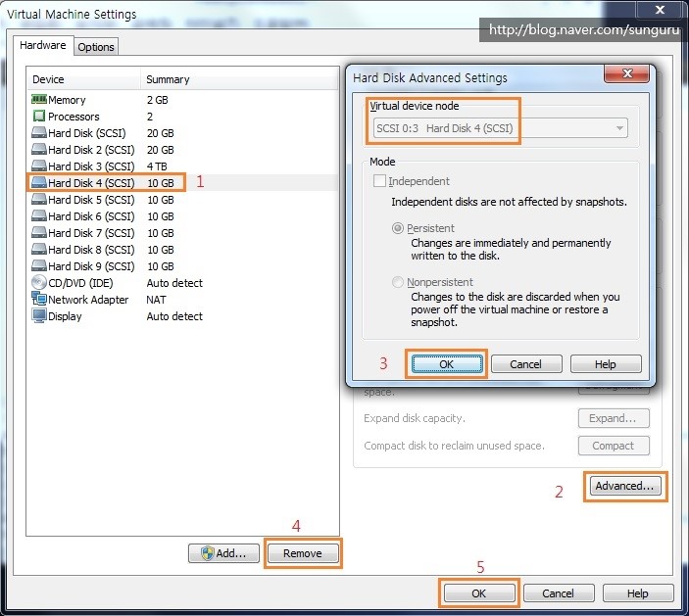Select the Network Adapter icon

[39, 300]
